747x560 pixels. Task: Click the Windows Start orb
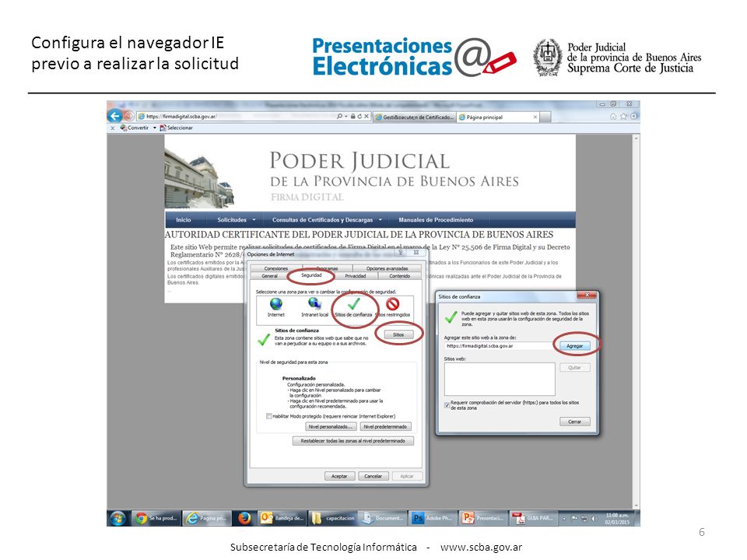click(x=117, y=518)
